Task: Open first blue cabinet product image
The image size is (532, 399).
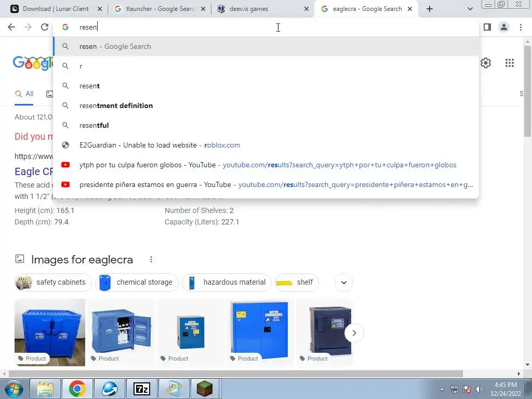Action: (50, 332)
